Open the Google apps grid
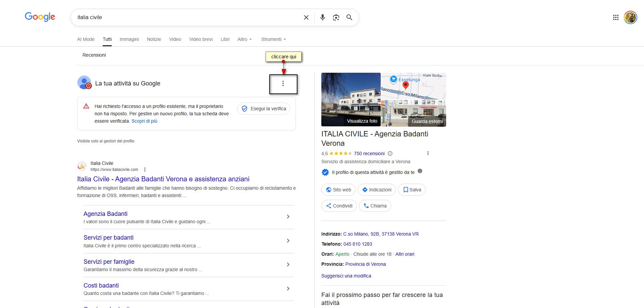The image size is (644, 308). [x=615, y=17]
